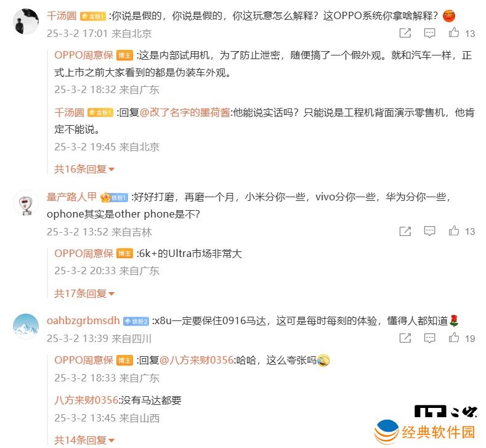Like oahbzgrbmsdh's comment showing 19 likes
Screen dimensions: 486x448
pyautogui.click(x=454, y=338)
